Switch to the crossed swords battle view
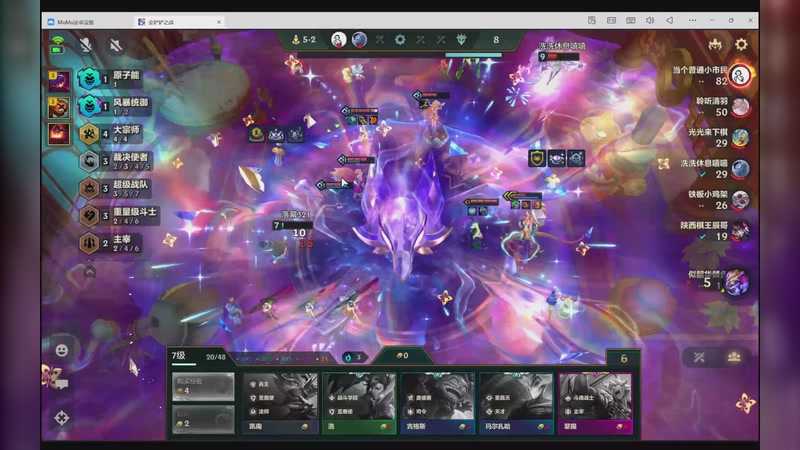 [x=699, y=357]
